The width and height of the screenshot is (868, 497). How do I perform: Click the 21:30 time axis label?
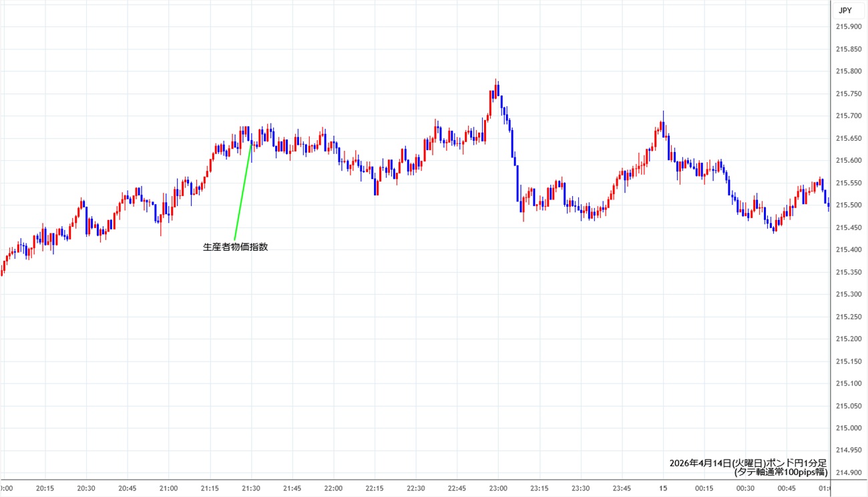click(251, 488)
